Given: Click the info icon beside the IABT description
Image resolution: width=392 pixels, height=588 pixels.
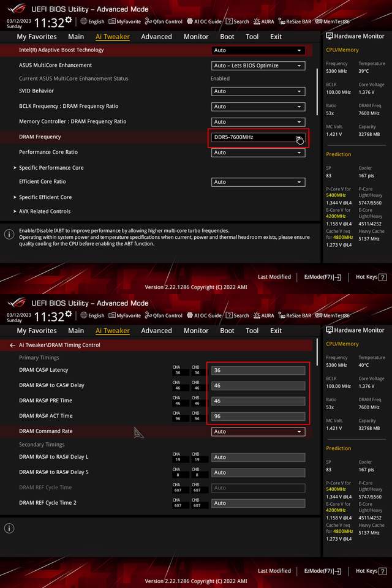Looking at the screenshot, I should 9,235.
